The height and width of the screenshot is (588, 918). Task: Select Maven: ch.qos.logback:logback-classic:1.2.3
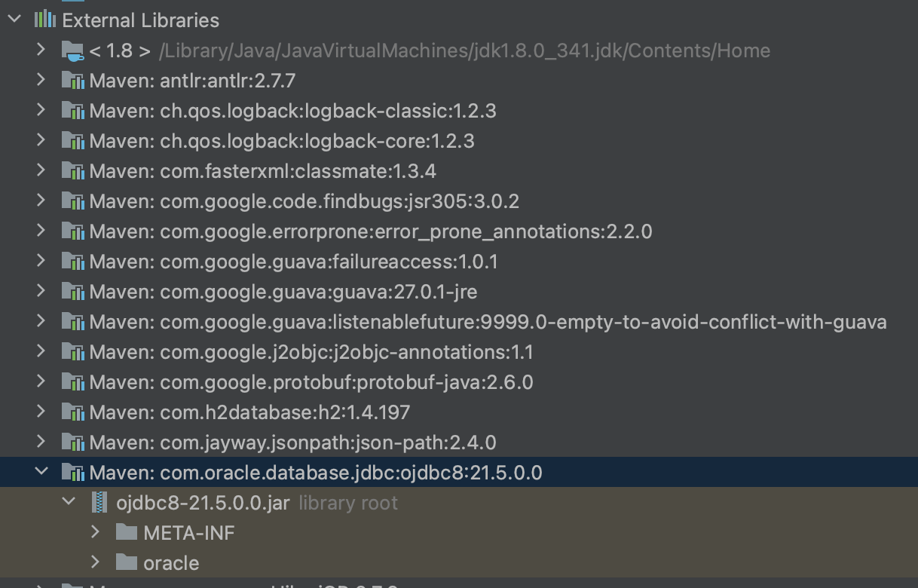coord(292,111)
